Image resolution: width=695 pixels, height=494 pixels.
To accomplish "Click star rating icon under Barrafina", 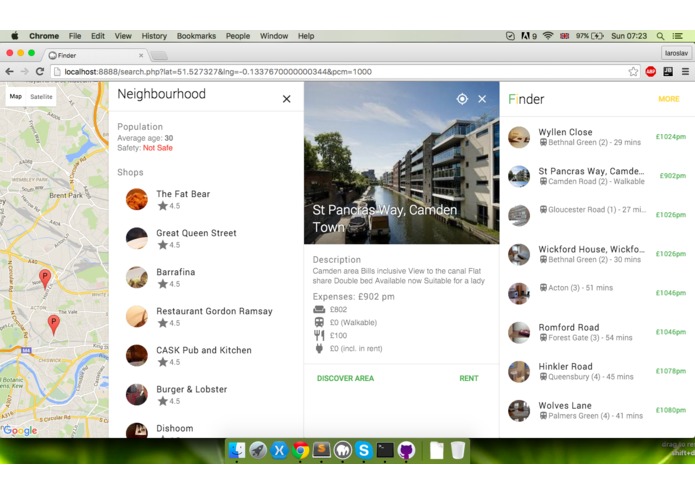I will pos(163,284).
